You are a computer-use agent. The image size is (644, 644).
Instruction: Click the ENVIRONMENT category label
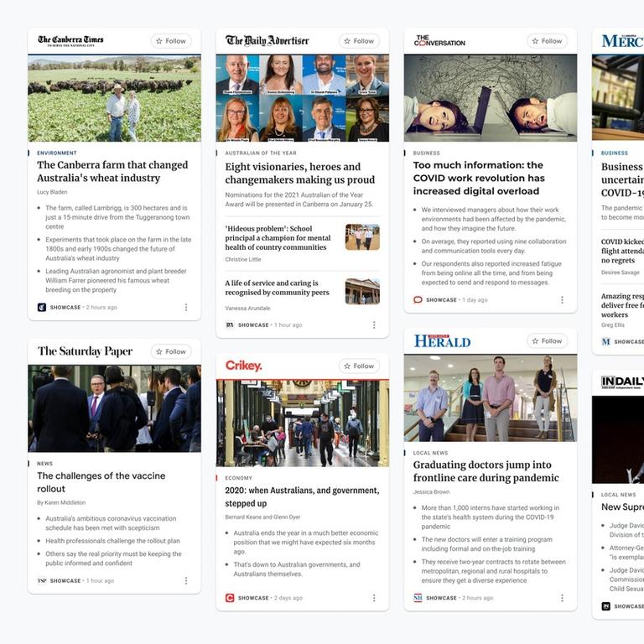(x=57, y=153)
